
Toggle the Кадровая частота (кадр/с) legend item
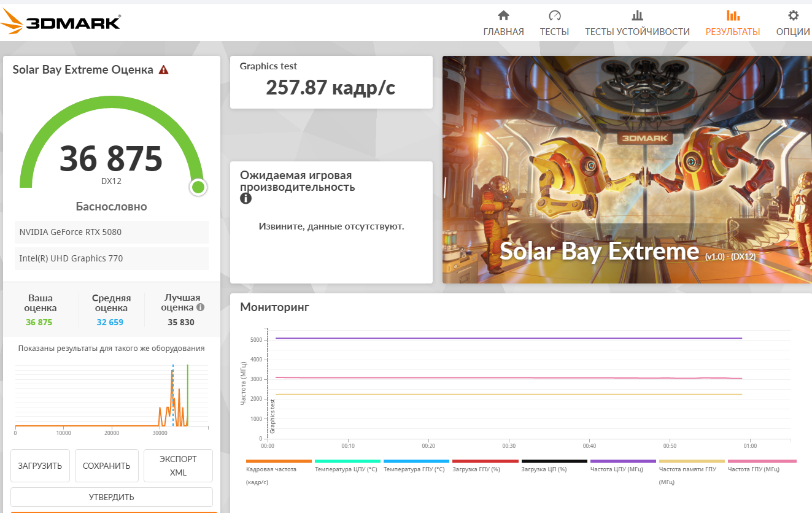pyautogui.click(x=279, y=472)
